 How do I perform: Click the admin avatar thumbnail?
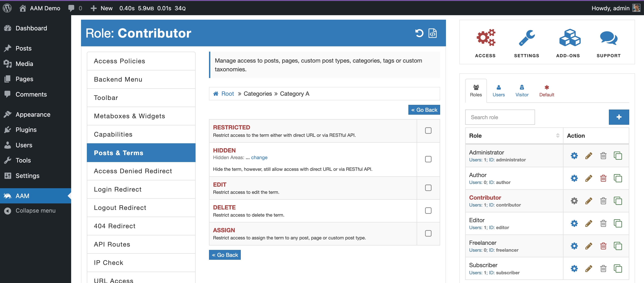click(636, 8)
